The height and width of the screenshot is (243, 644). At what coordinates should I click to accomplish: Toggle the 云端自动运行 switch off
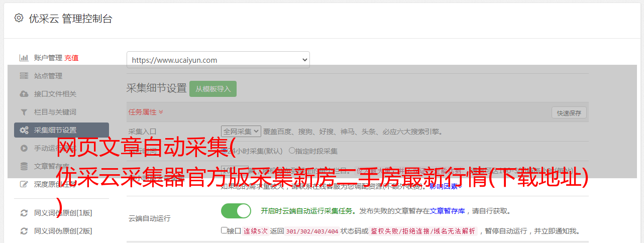coord(236,211)
